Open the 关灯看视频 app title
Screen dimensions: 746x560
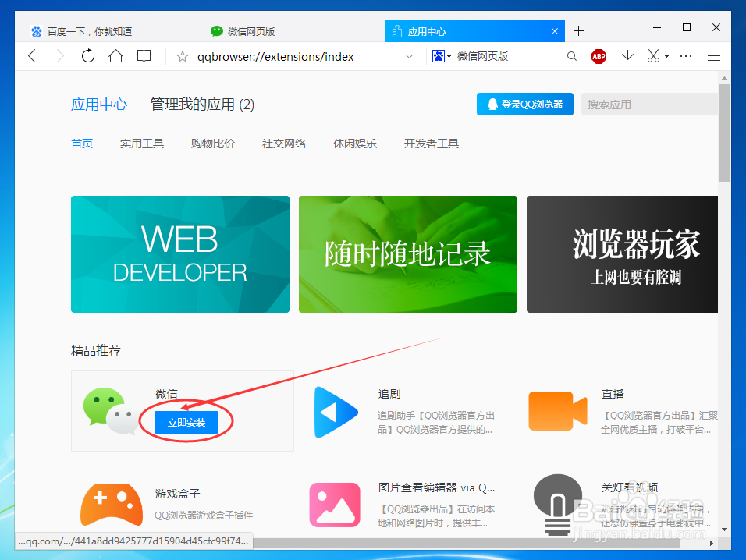[x=630, y=487]
